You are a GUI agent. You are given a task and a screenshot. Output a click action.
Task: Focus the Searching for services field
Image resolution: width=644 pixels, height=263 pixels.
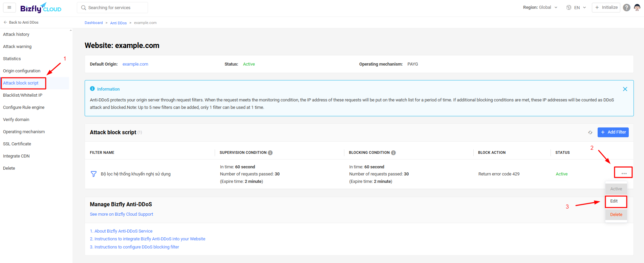(112, 7)
